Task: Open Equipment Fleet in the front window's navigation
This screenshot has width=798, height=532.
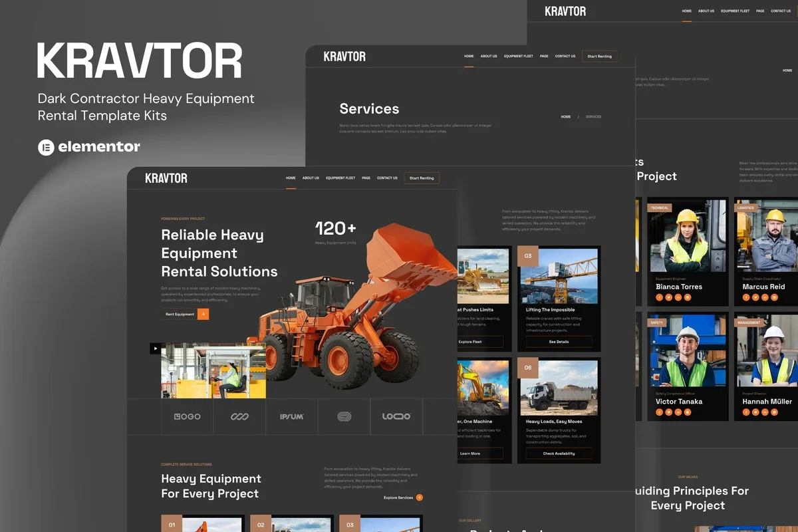Action: (x=340, y=178)
